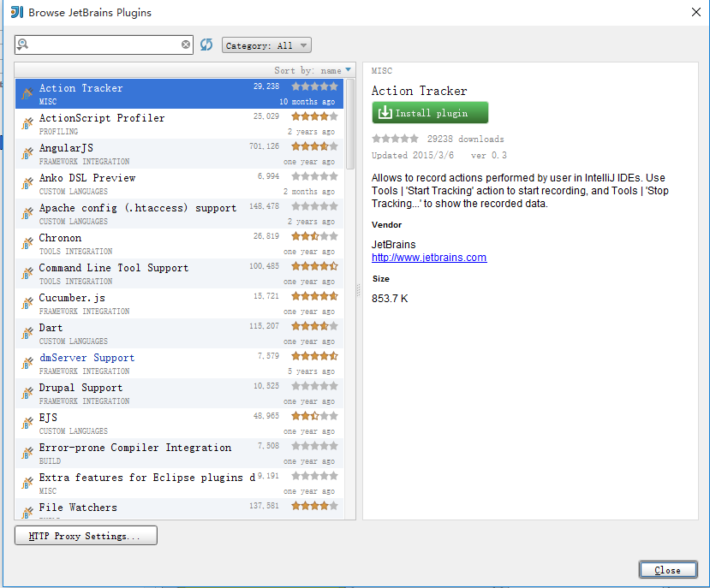This screenshot has width=710, height=588.
Task: Open the http://www.jetbrains.com link
Action: [429, 258]
